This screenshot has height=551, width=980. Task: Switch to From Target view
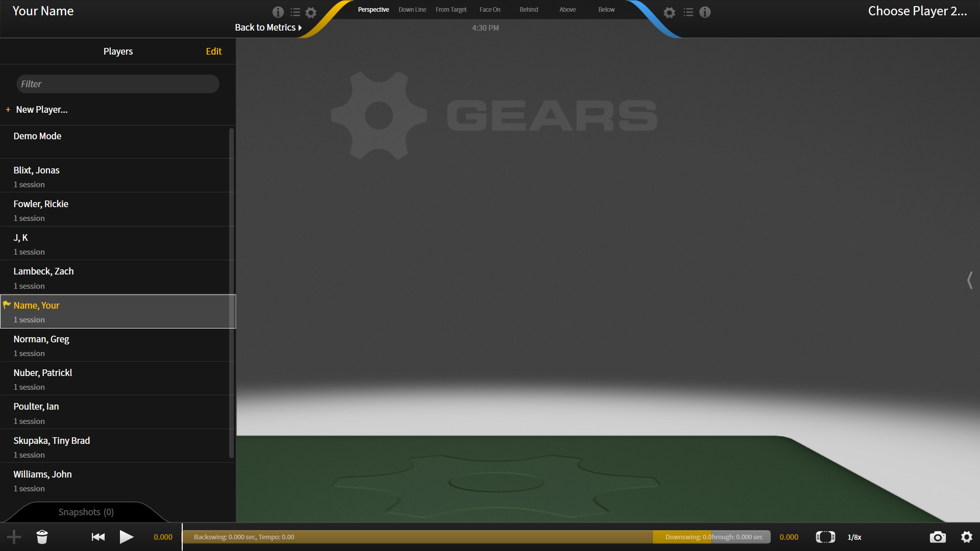point(451,10)
